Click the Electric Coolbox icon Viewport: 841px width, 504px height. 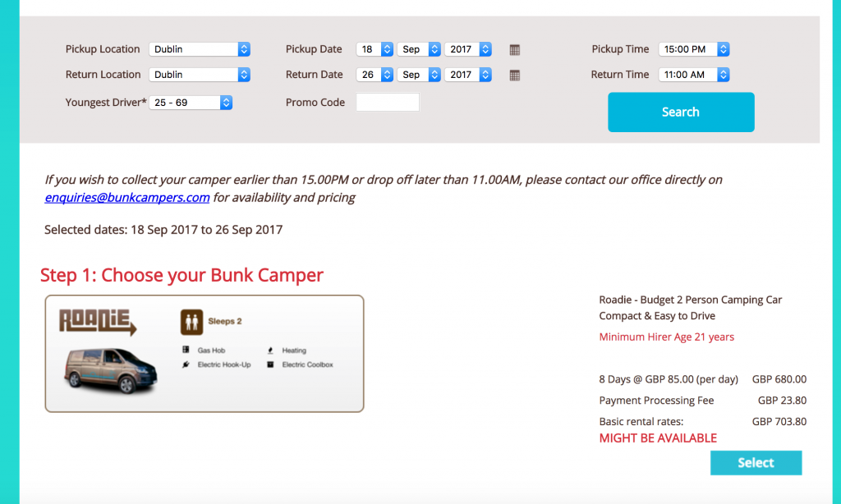pos(270,364)
